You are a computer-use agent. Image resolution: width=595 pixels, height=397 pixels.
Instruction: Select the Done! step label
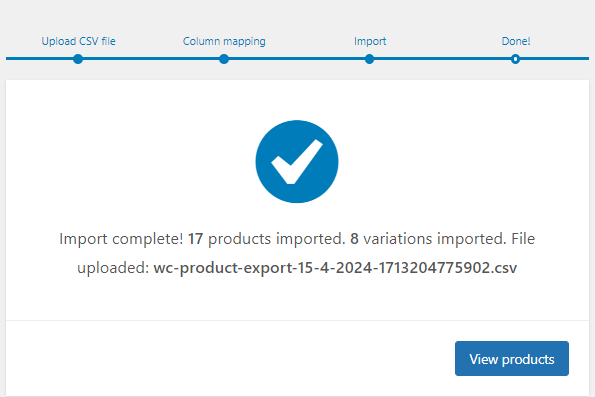(x=516, y=41)
